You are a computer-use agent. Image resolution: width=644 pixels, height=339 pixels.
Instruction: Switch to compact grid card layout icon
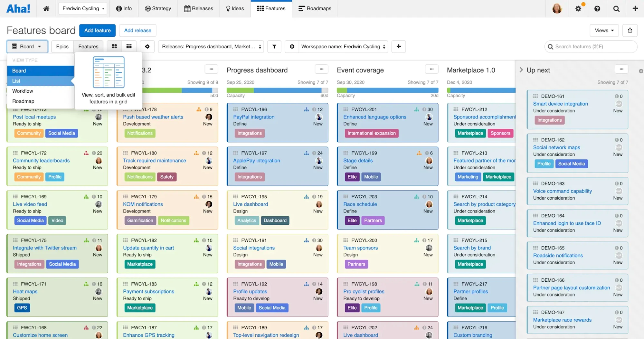point(129,46)
